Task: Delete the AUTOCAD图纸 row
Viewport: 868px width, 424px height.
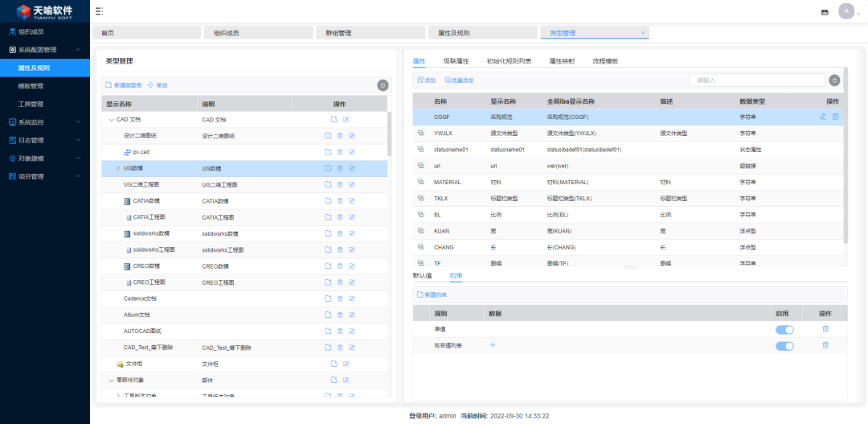Action: (340, 331)
